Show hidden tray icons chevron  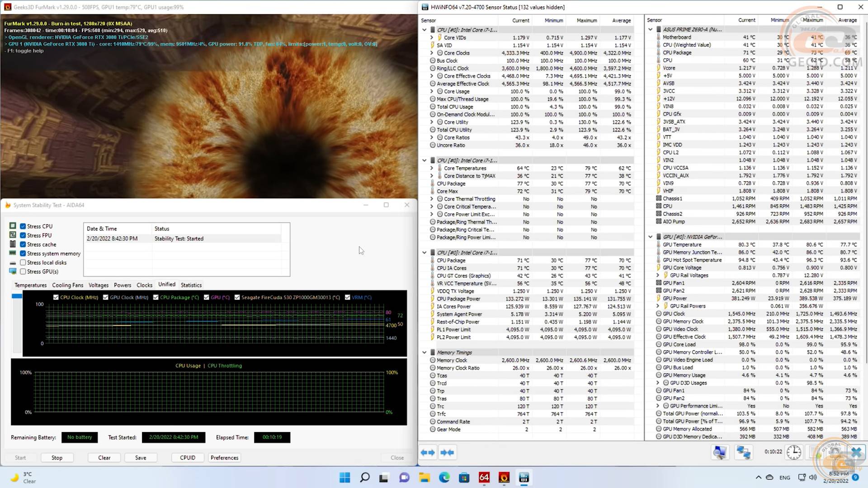pyautogui.click(x=758, y=477)
